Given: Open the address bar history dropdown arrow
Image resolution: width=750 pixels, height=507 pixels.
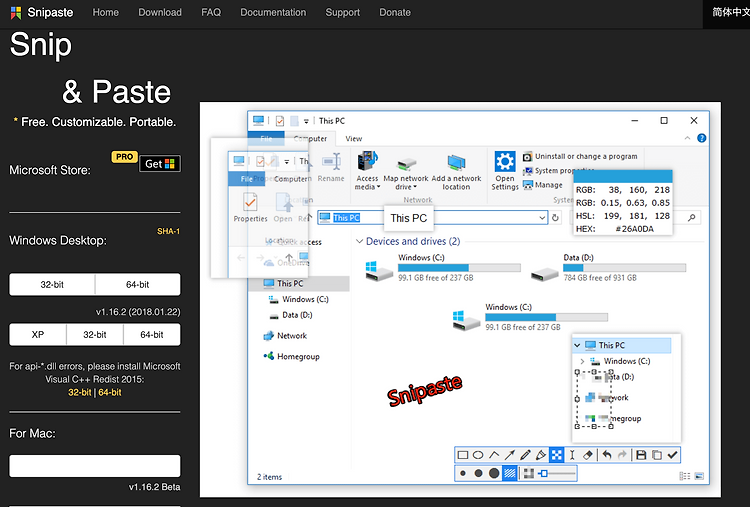Looking at the screenshot, I should tap(542, 218).
